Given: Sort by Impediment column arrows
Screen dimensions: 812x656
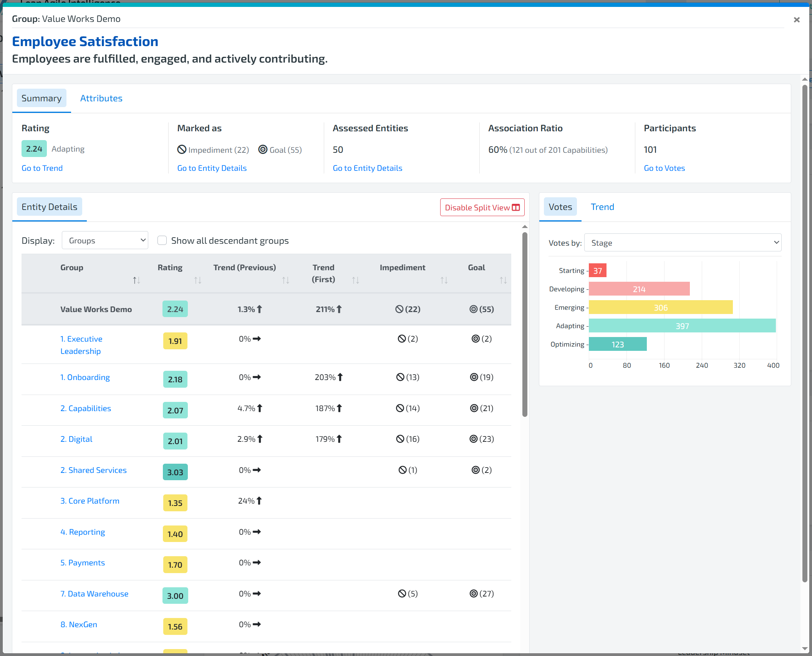Looking at the screenshot, I should click(444, 280).
